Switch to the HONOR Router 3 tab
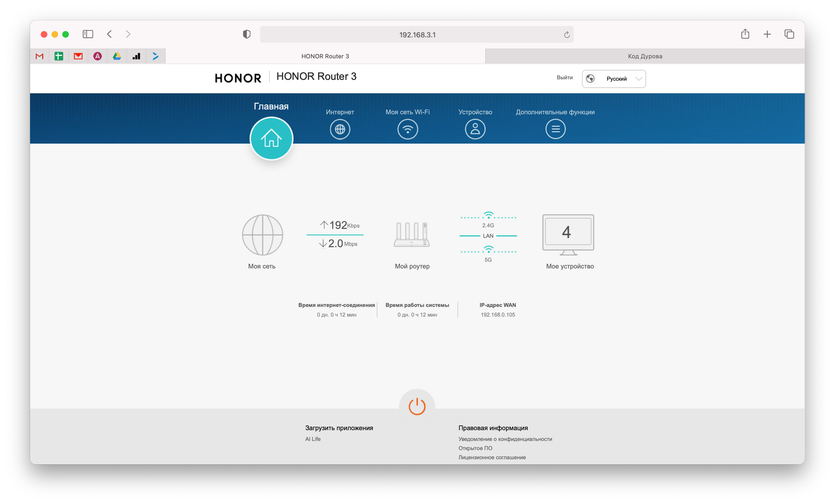Image resolution: width=835 pixels, height=504 pixels. 325,56
